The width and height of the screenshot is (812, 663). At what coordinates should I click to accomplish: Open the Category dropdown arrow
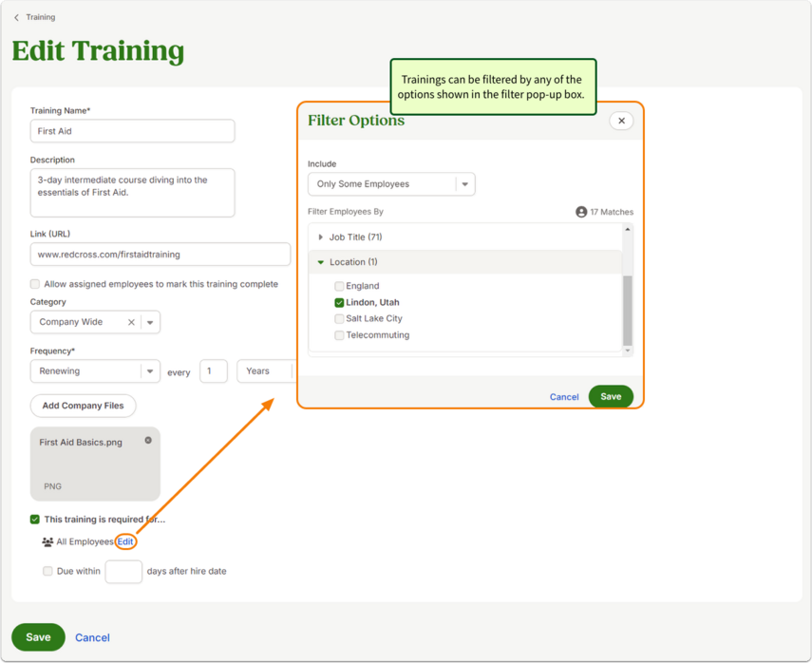[150, 322]
